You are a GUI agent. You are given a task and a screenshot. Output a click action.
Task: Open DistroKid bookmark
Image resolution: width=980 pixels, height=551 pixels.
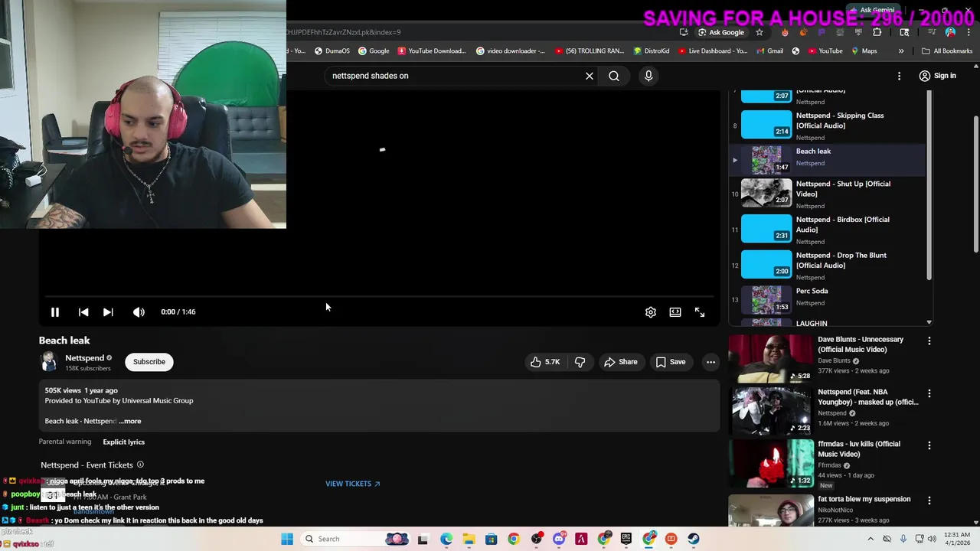(652, 51)
